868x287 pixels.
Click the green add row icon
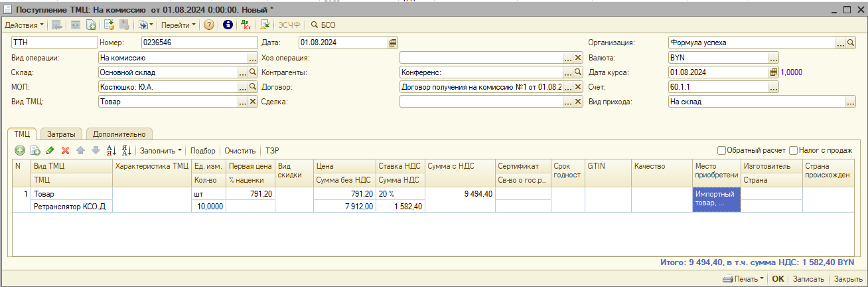(20, 151)
